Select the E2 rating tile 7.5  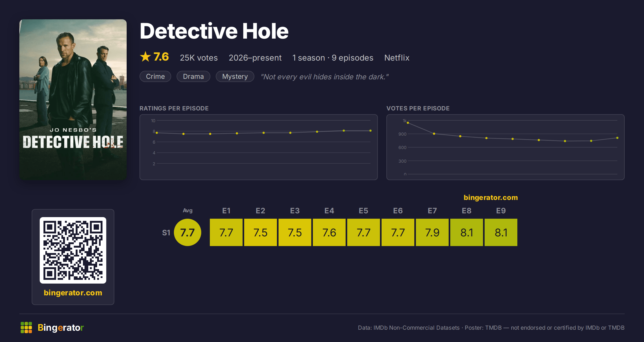tap(261, 232)
